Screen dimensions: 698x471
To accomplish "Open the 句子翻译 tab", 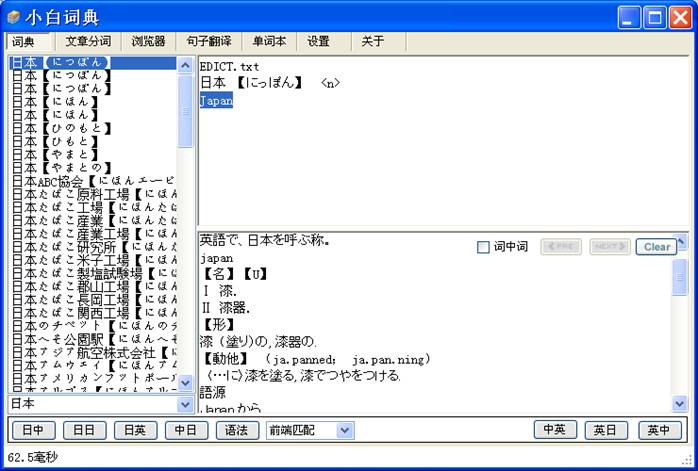I will (210, 42).
